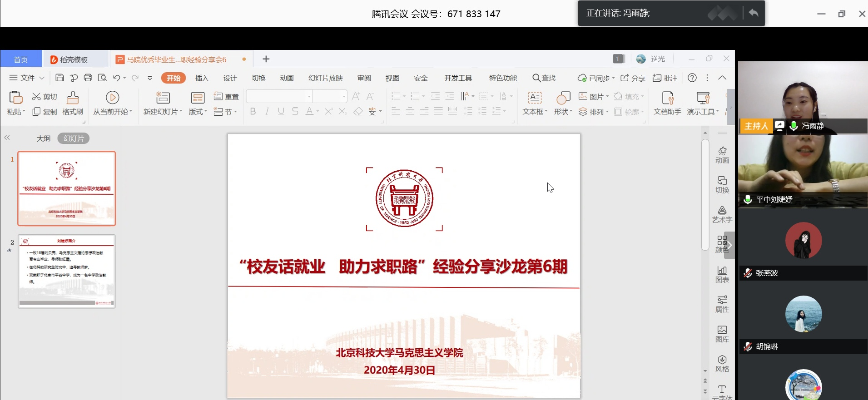The image size is (868, 400).
Task: Open the Design (设计) ribbon tab
Action: point(230,78)
